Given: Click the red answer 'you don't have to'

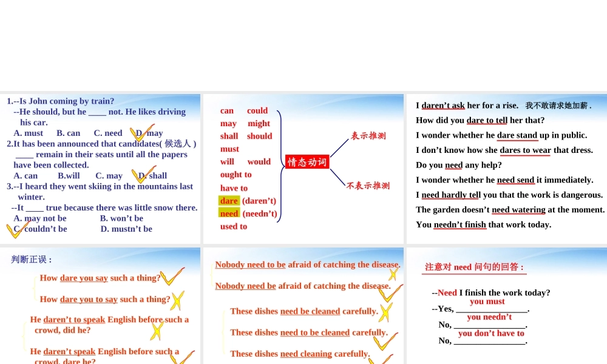Looking at the screenshot, I should click(491, 334).
